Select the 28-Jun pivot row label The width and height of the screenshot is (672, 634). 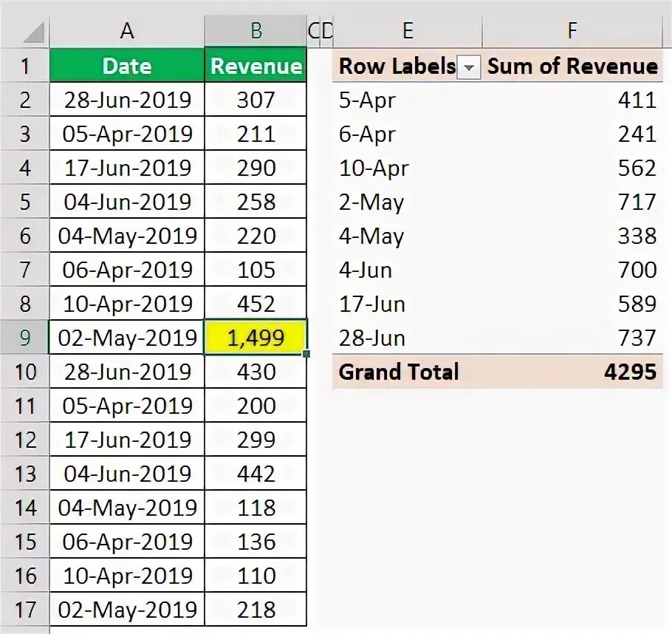pyautogui.click(x=371, y=338)
